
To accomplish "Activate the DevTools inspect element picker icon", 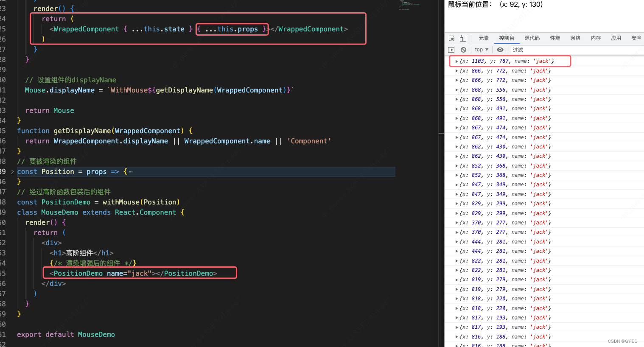I will pos(452,38).
